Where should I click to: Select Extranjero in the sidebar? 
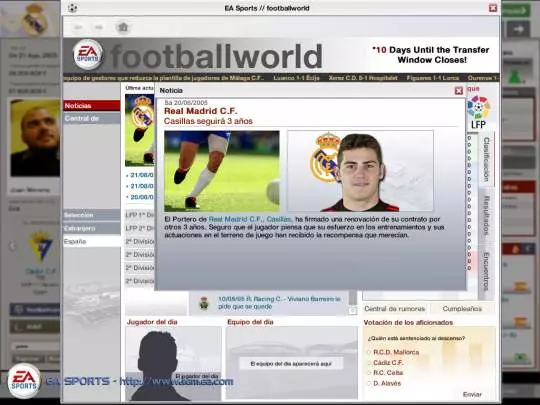92,228
